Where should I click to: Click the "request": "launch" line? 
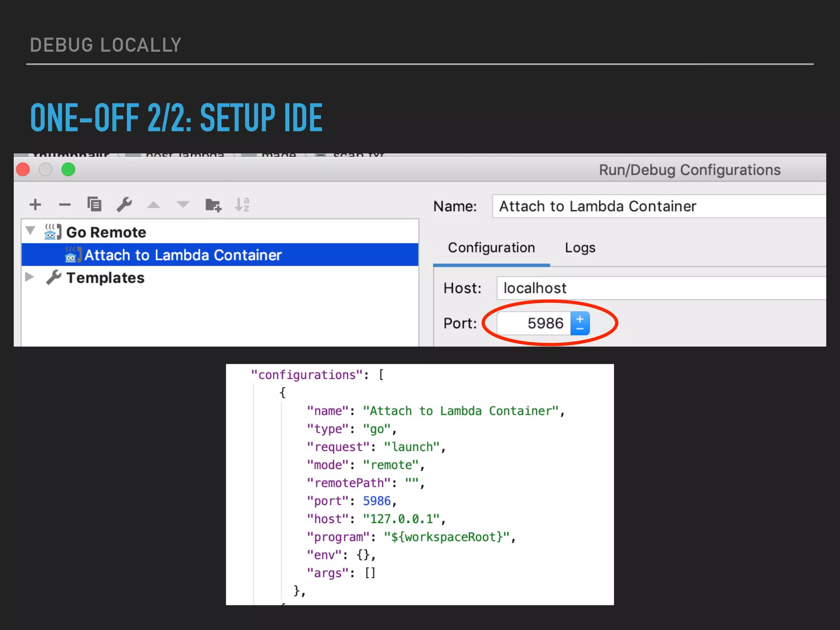coord(376,447)
